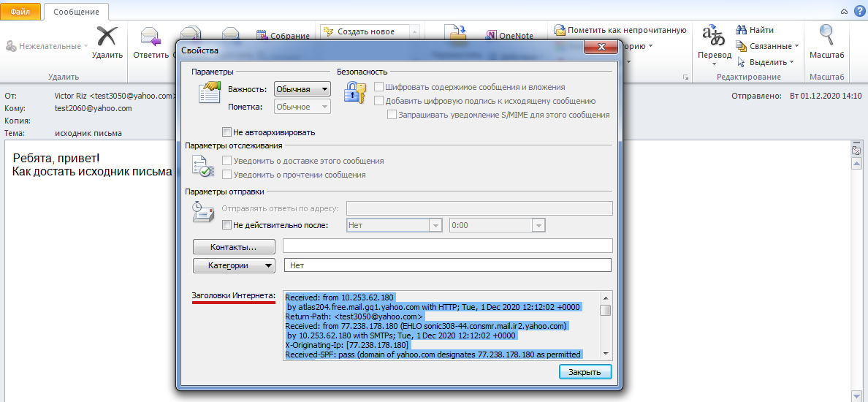Image resolution: width=868 pixels, height=402 pixels.
Task: Click Пометить как непрочитанную icon
Action: pos(560,30)
